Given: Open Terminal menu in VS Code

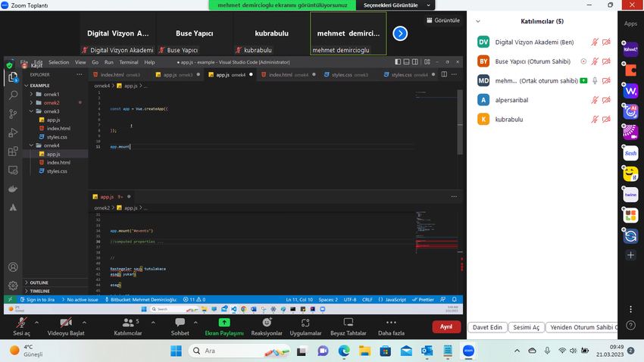Looking at the screenshot, I should 129,62.
